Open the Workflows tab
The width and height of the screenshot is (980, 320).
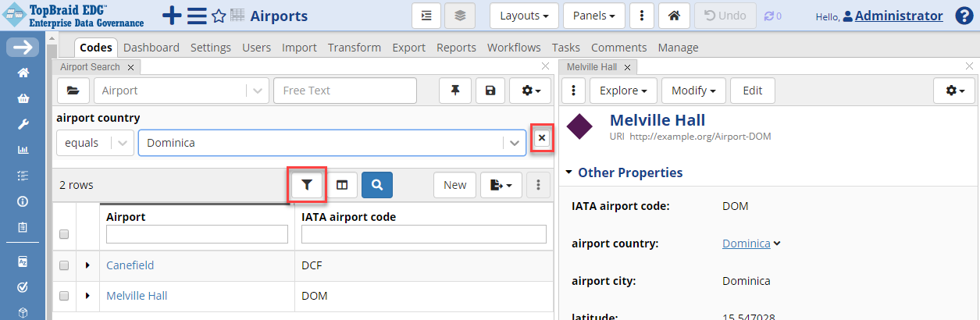click(x=514, y=48)
